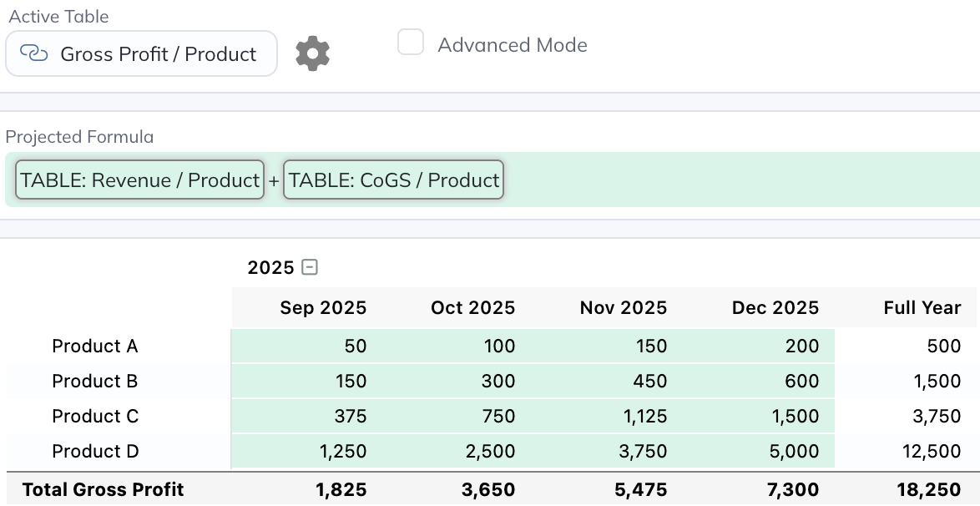The height and width of the screenshot is (506, 980).
Task: Click the Full Year column header
Action: 922,308
